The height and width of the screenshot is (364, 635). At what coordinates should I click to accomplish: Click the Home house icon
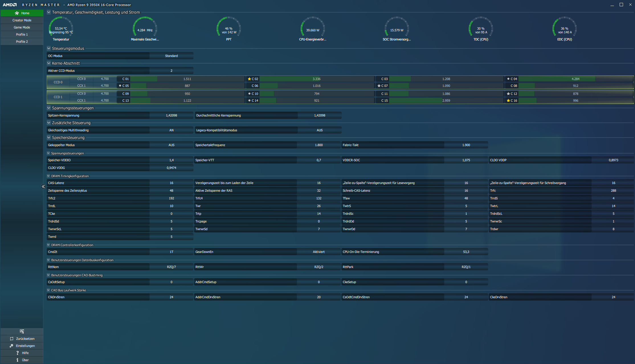[17, 13]
